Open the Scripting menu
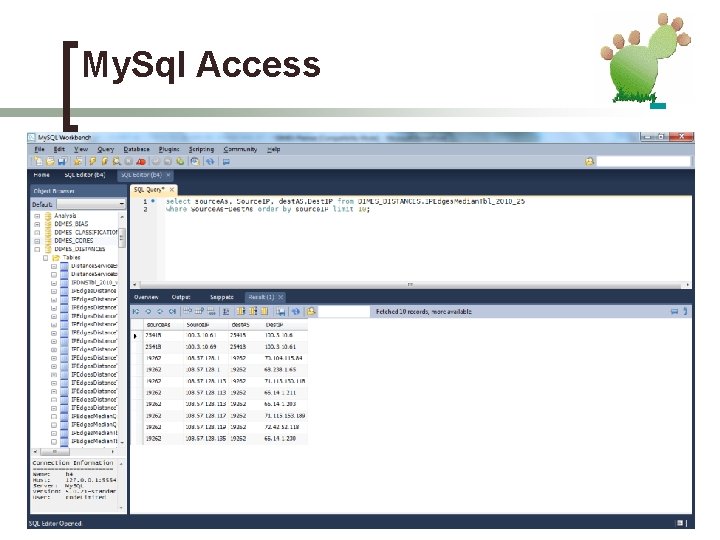The width and height of the screenshot is (720, 540). [x=201, y=149]
